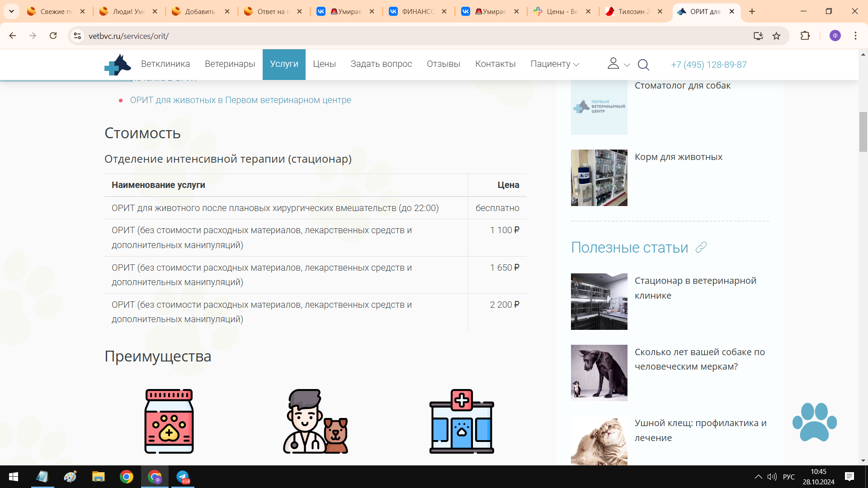The width and height of the screenshot is (868, 488).
Task: Click the browser back arrow
Action: (x=13, y=36)
